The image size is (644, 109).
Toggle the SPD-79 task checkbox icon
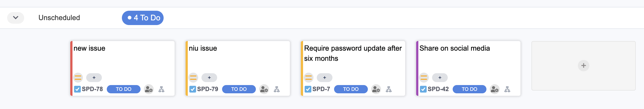(193, 89)
